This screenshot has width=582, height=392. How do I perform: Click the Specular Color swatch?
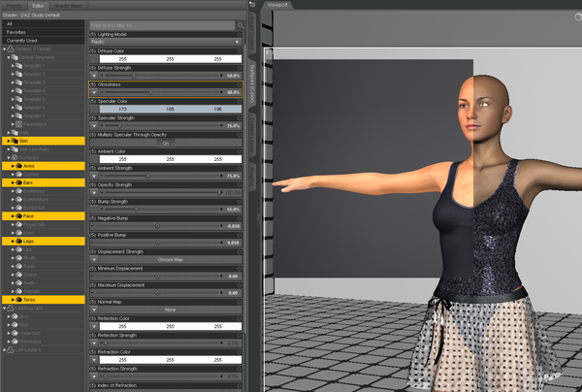pos(171,109)
